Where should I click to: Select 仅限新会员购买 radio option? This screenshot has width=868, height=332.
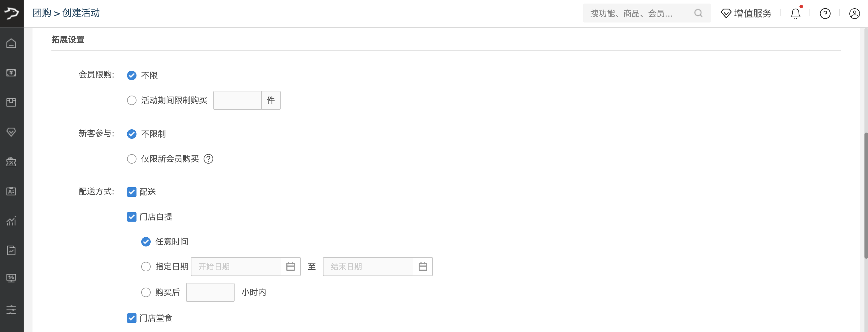click(x=132, y=159)
